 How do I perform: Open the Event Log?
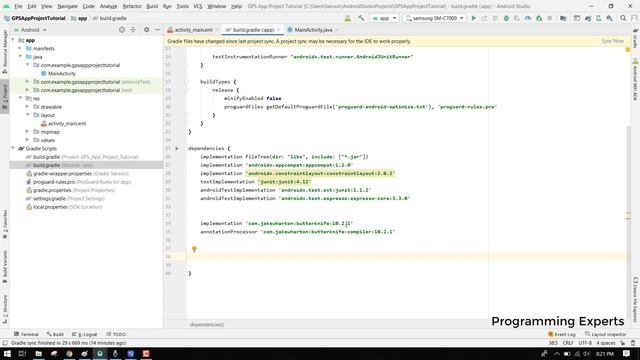[x=562, y=334]
